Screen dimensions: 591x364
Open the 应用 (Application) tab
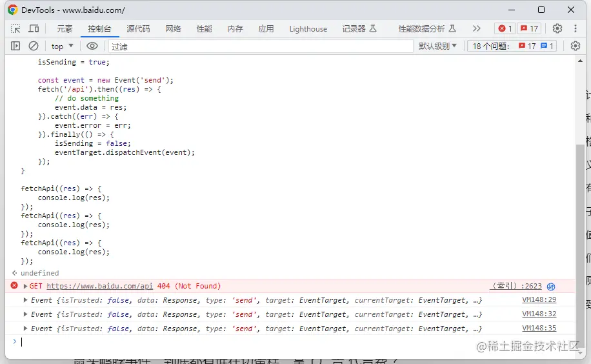[x=266, y=28]
